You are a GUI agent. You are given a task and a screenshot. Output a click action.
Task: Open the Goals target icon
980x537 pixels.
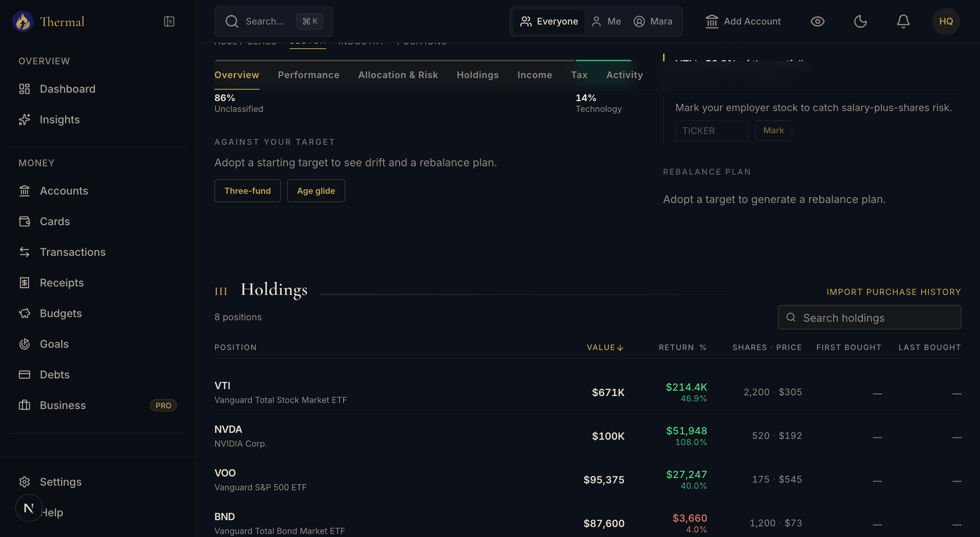[24, 344]
